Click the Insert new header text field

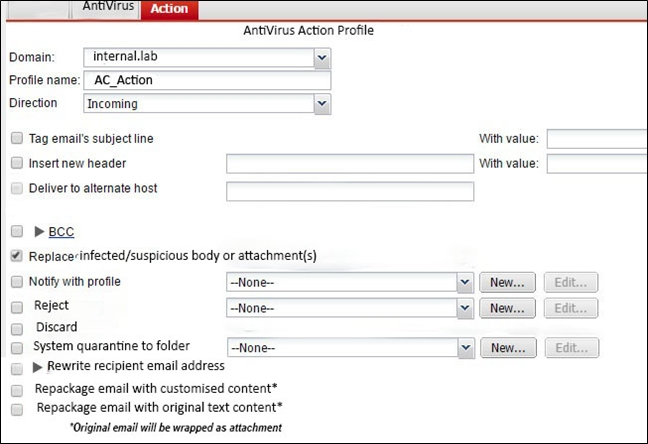point(349,164)
